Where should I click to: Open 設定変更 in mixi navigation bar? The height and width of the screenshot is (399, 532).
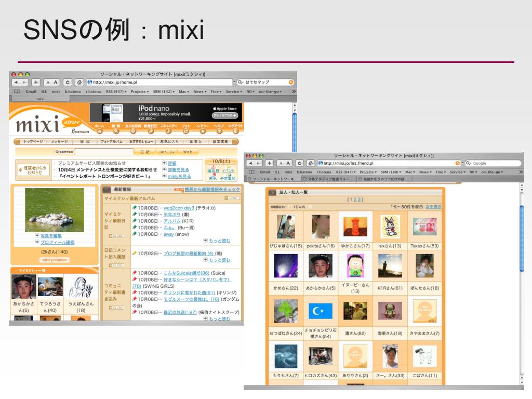click(x=220, y=141)
